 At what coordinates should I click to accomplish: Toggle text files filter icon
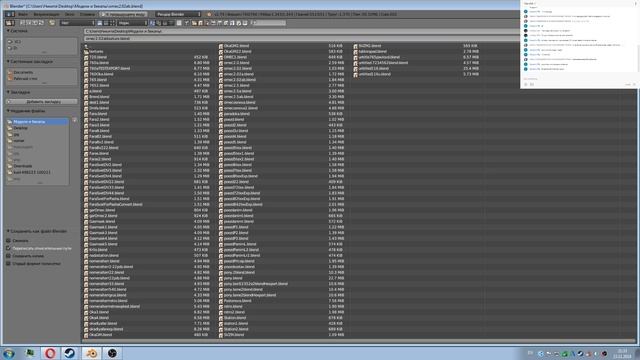click(245, 23)
